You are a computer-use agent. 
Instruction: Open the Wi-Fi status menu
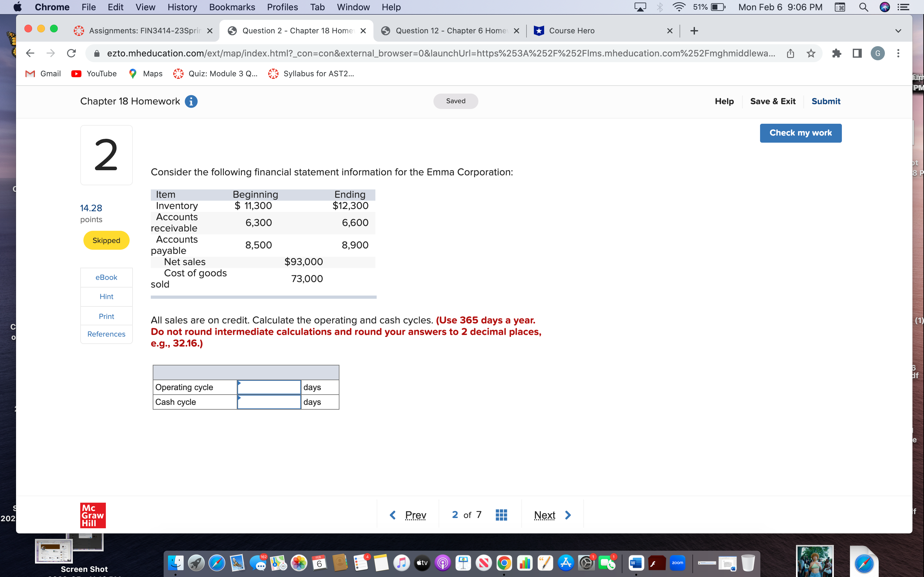(x=679, y=7)
